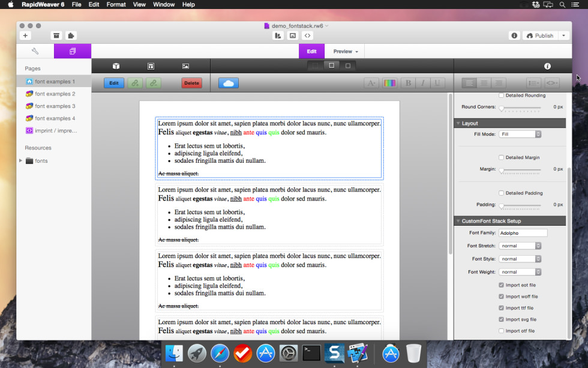Enable Detailed Margin checkbox

[x=502, y=157]
